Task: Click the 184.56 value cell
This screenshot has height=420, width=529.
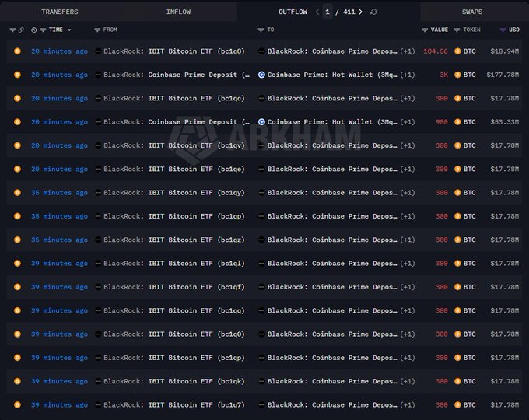Action: (x=436, y=51)
